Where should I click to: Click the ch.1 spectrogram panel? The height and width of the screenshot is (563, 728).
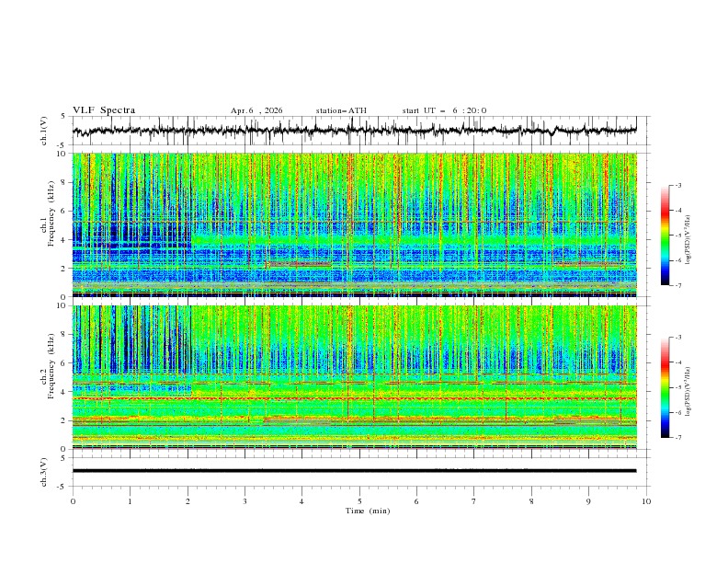354,224
